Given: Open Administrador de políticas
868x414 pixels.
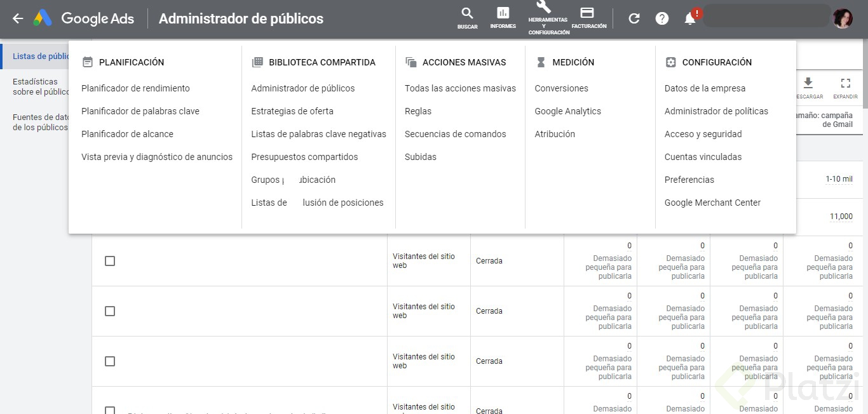Looking at the screenshot, I should coord(716,111).
